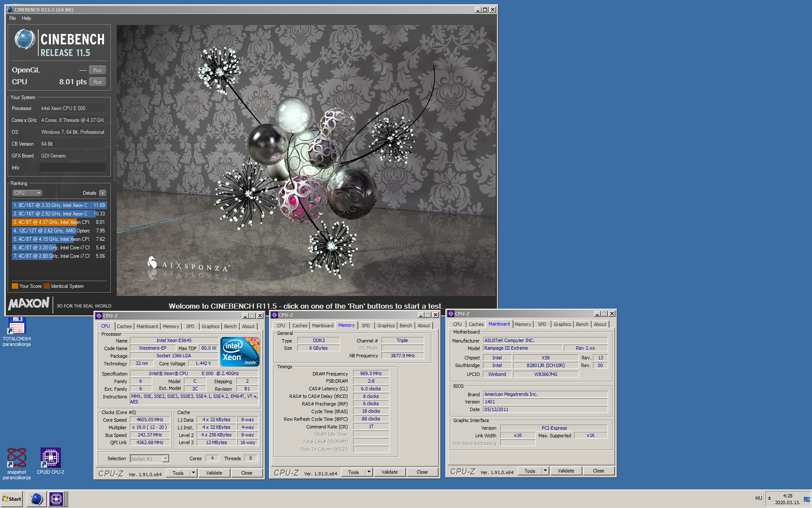
Task: Open the snapshot desktop shortcut
Action: point(16,464)
